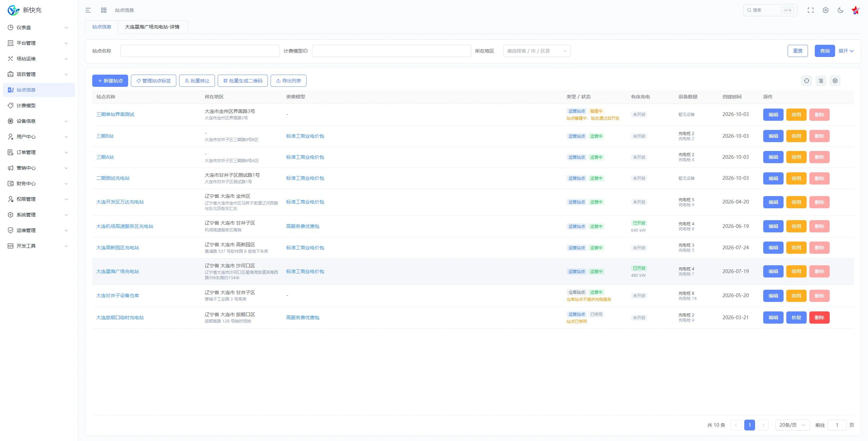Open the 20条/页 page size dropdown
The height and width of the screenshot is (441, 868).
[792, 425]
